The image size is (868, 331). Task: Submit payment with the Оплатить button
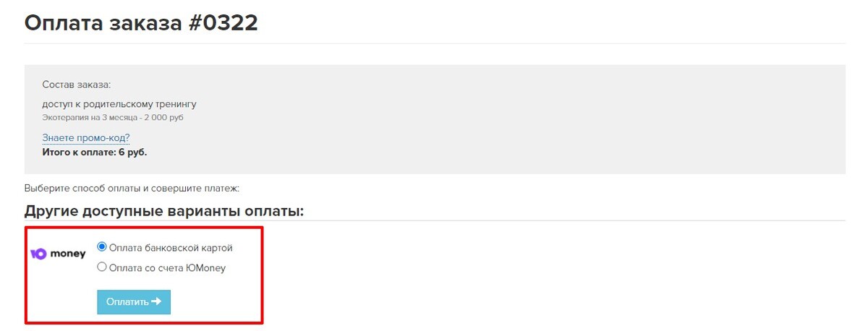click(134, 302)
